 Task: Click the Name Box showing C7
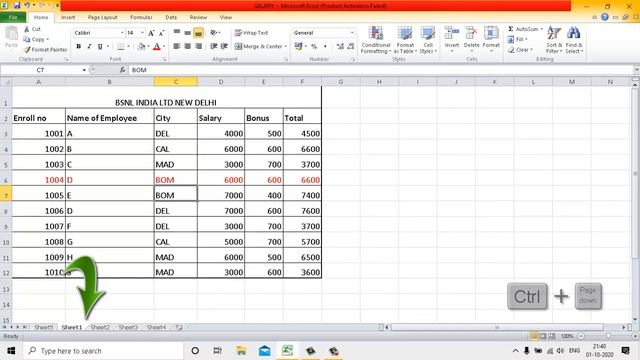click(40, 70)
